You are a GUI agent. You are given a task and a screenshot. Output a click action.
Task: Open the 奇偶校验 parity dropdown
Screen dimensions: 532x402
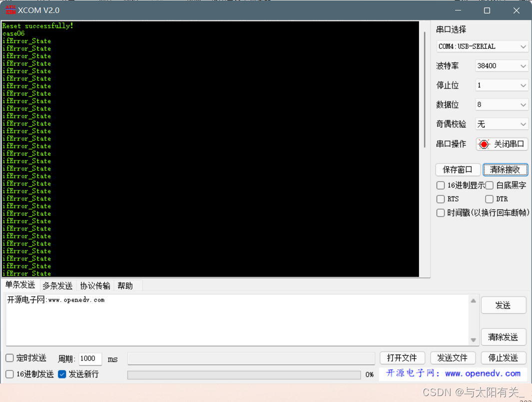502,124
